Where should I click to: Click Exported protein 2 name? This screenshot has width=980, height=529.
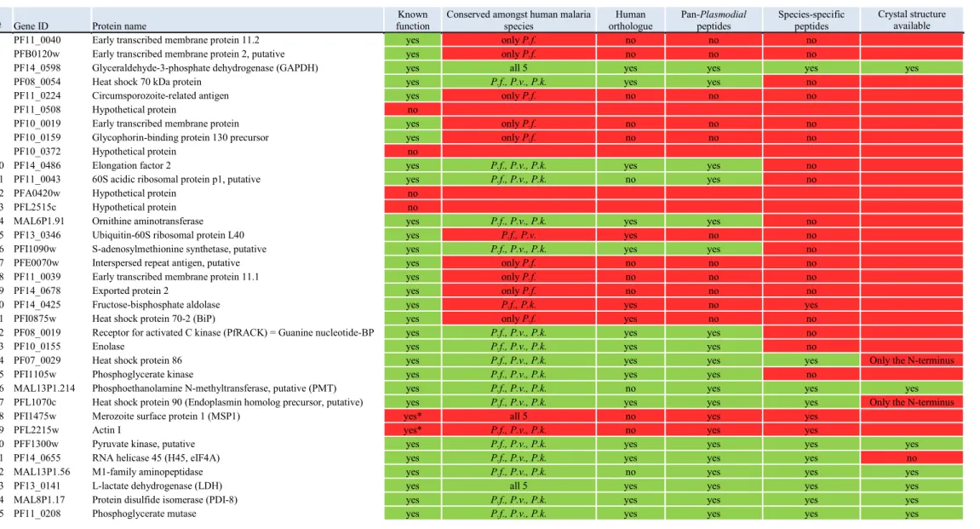coord(130,290)
